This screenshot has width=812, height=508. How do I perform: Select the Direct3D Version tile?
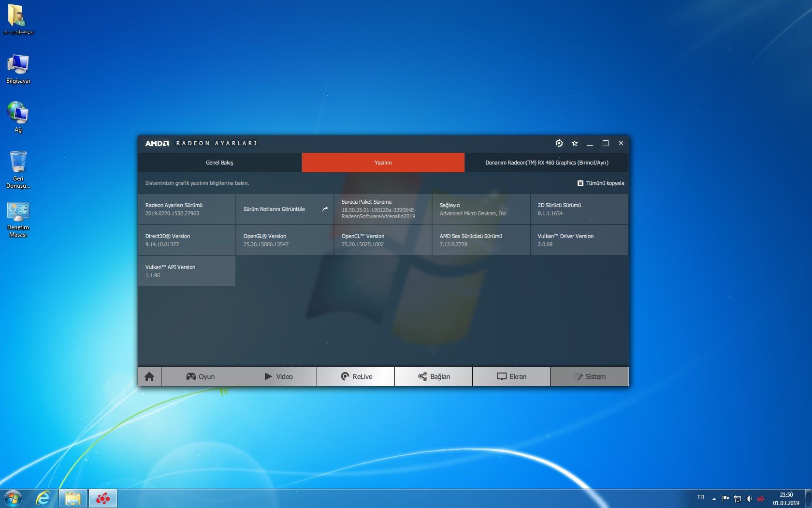187,240
